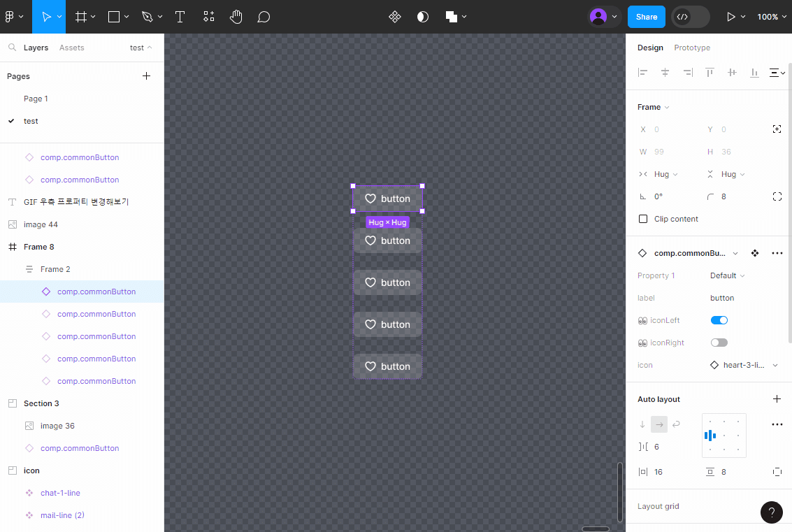
Task: Click the Boolean groups icon
Action: pyautogui.click(x=451, y=17)
